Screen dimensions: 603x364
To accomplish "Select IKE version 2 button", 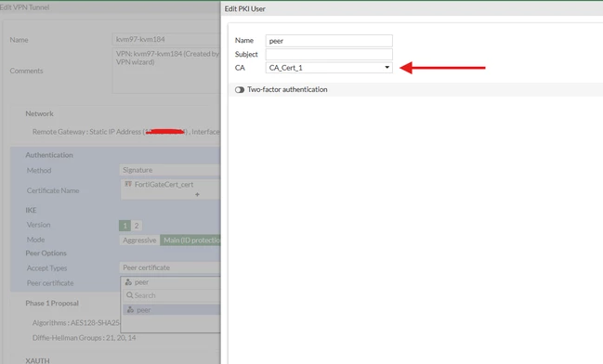I will 137,226.
